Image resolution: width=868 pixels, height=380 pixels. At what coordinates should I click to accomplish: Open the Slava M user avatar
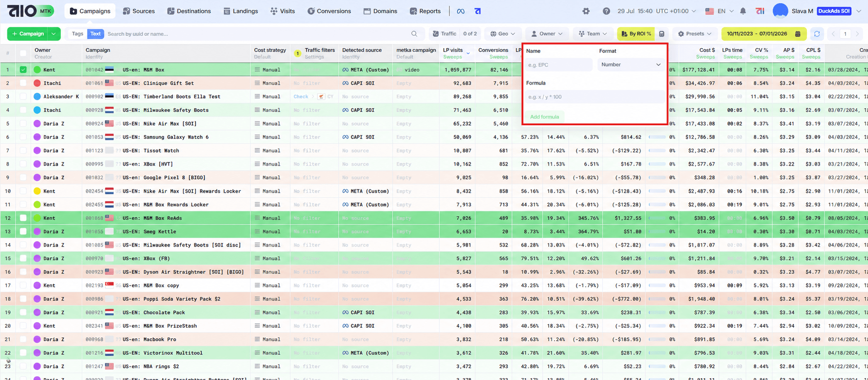point(780,11)
